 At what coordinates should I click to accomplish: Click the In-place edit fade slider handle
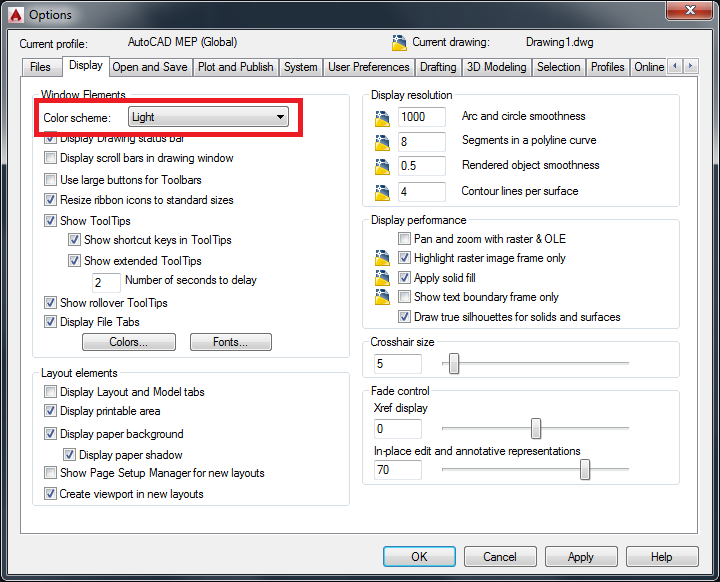tap(585, 469)
